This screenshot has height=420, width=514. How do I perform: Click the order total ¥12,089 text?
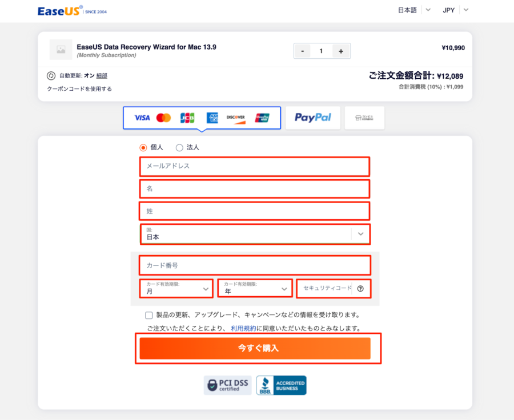pos(416,76)
